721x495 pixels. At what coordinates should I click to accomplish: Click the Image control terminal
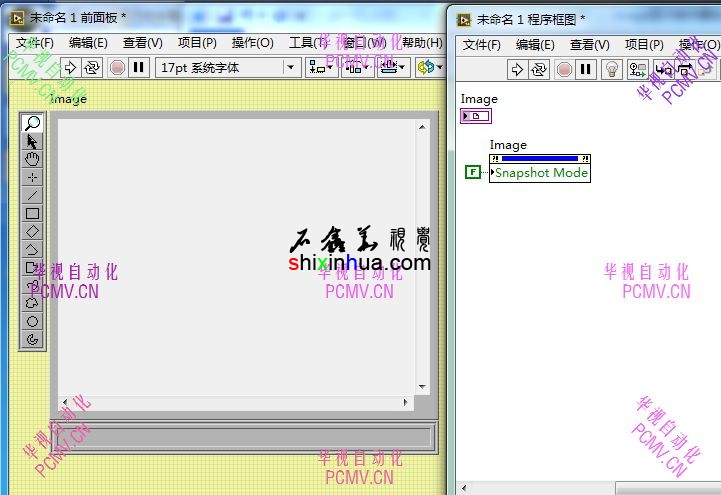point(475,116)
